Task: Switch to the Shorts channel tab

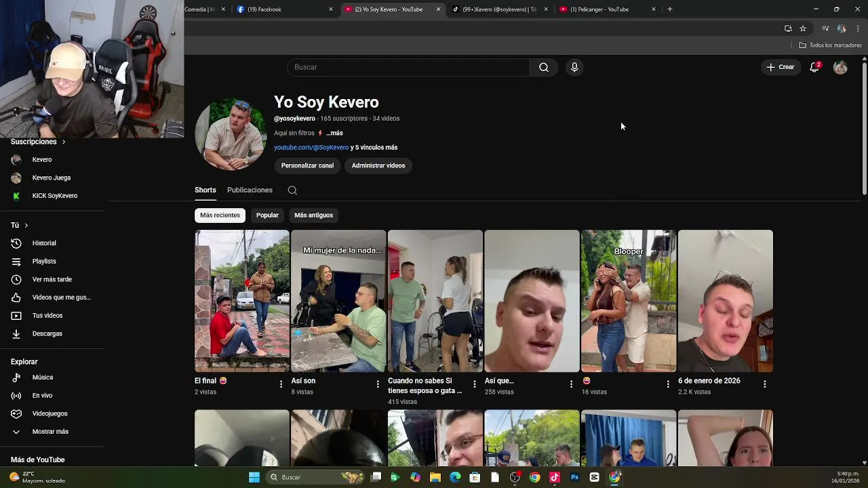Action: (205, 190)
